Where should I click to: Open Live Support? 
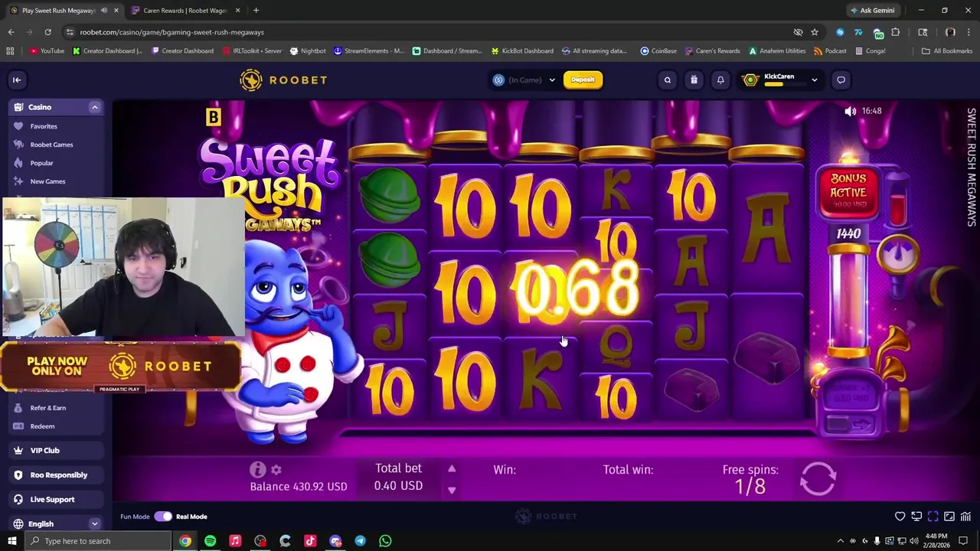pos(56,500)
